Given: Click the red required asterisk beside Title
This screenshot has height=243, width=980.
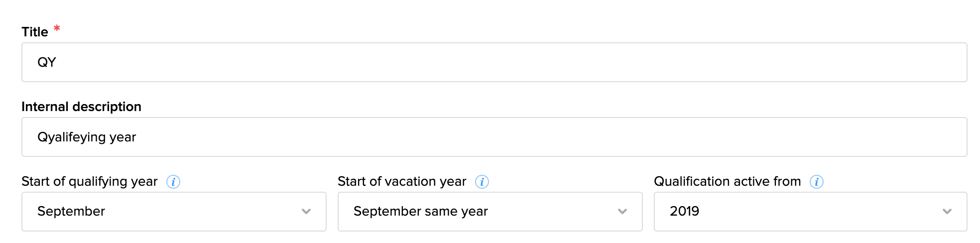Looking at the screenshot, I should point(57,28).
